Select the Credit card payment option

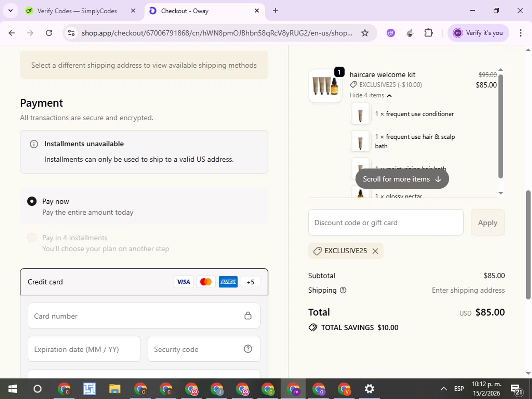pos(144,282)
